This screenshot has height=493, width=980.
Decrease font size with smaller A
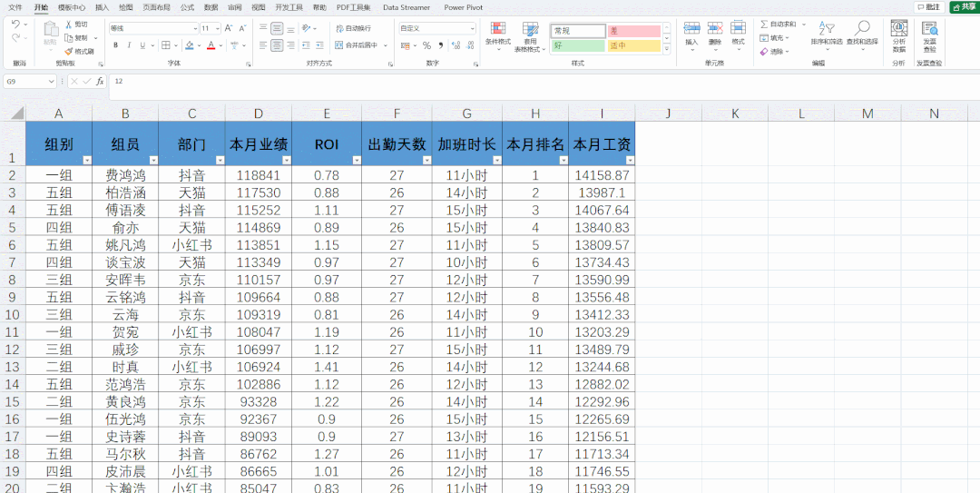[242, 28]
